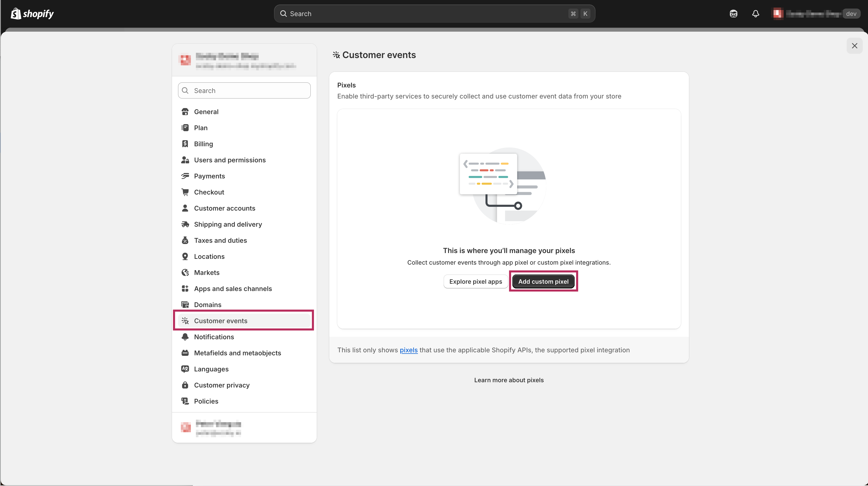Viewport: 868px width, 486px height.
Task: Click the General store icon
Action: (x=185, y=112)
